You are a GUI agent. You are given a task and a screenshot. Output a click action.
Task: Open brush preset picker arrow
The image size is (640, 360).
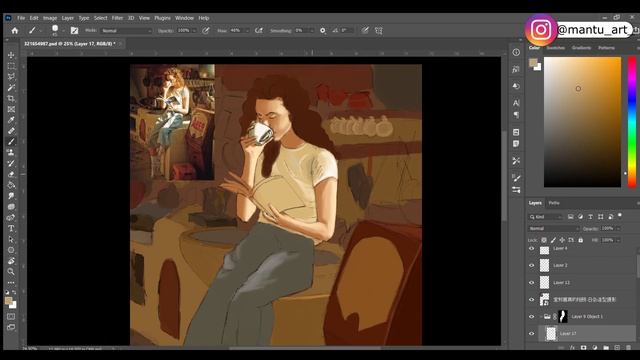click(63, 31)
